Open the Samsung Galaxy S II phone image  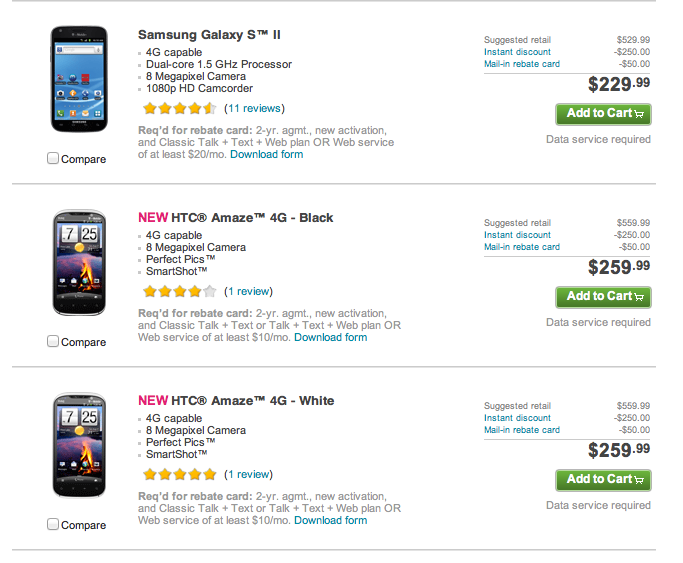[77, 79]
